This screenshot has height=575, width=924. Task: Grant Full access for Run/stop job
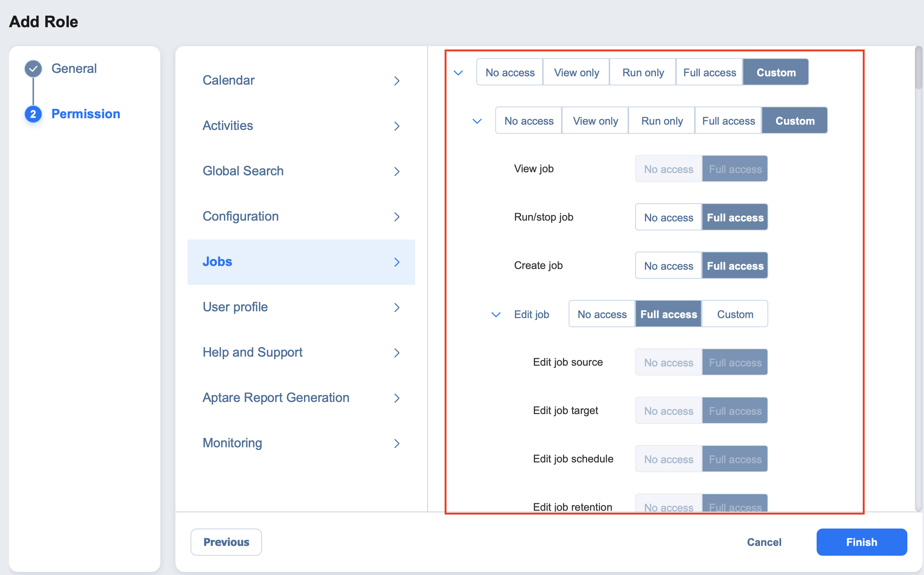pos(735,217)
